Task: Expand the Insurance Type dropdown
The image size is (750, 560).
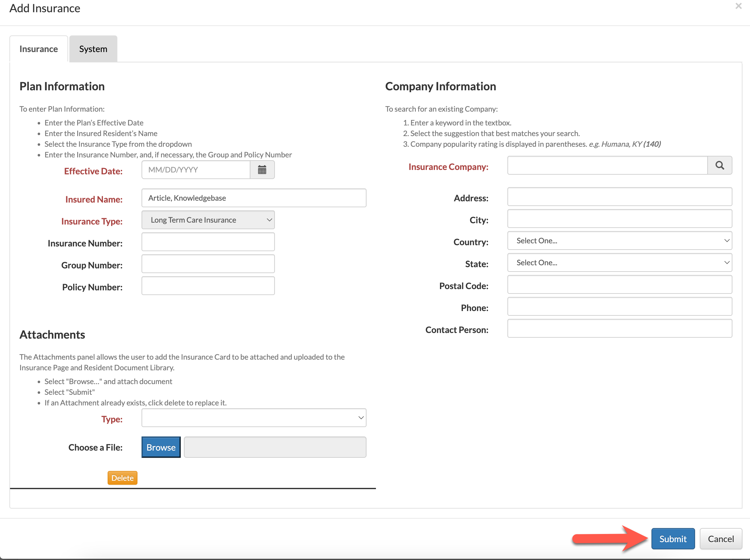Action: coord(208,220)
